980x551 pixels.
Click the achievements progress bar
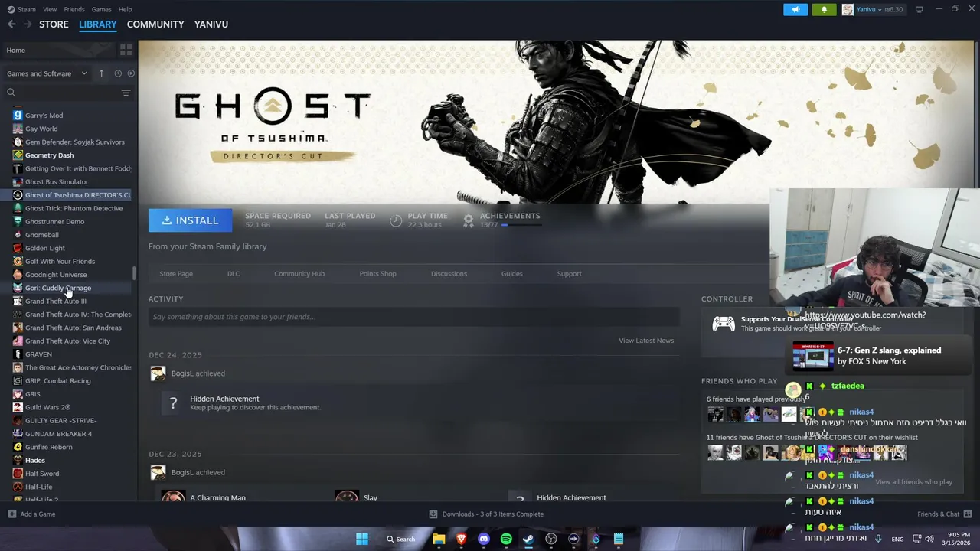click(521, 225)
